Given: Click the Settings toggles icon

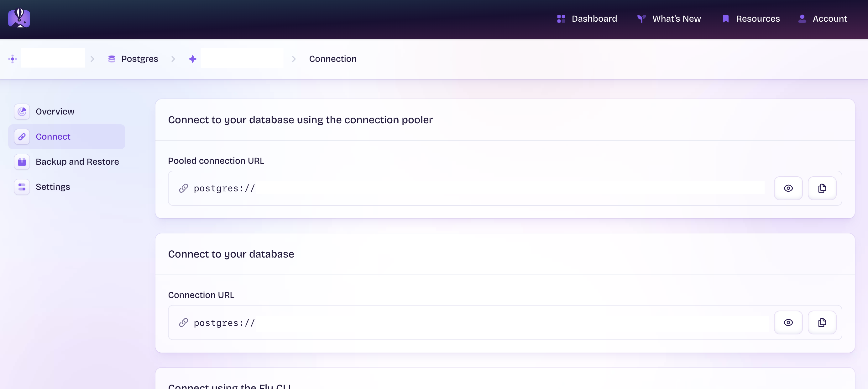Looking at the screenshot, I should 22,187.
